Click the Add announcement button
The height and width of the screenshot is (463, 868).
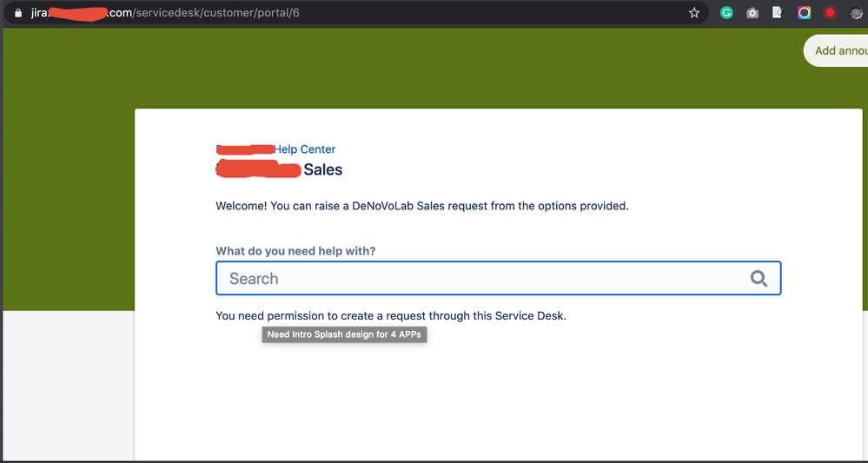pos(837,50)
